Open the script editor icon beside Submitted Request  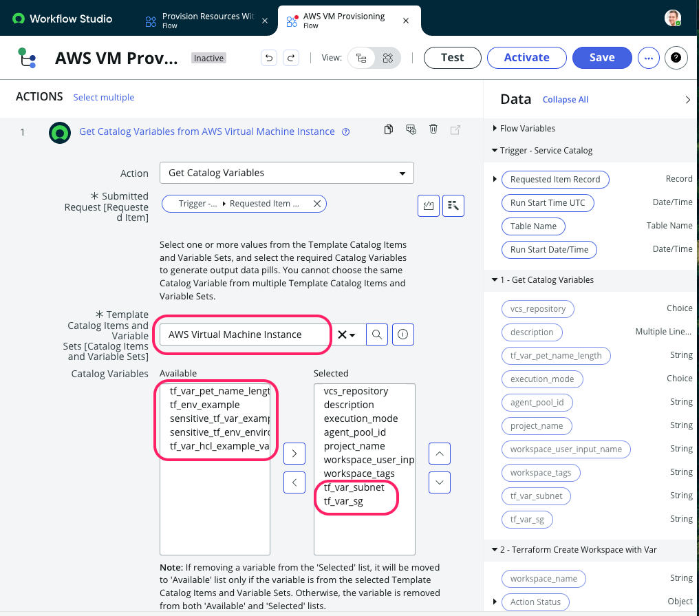[428, 205]
